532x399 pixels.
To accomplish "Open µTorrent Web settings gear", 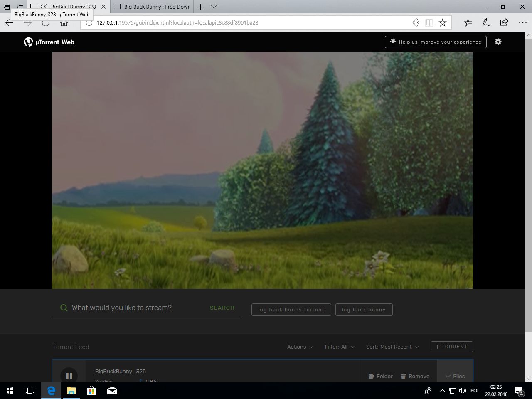I will coord(498,42).
